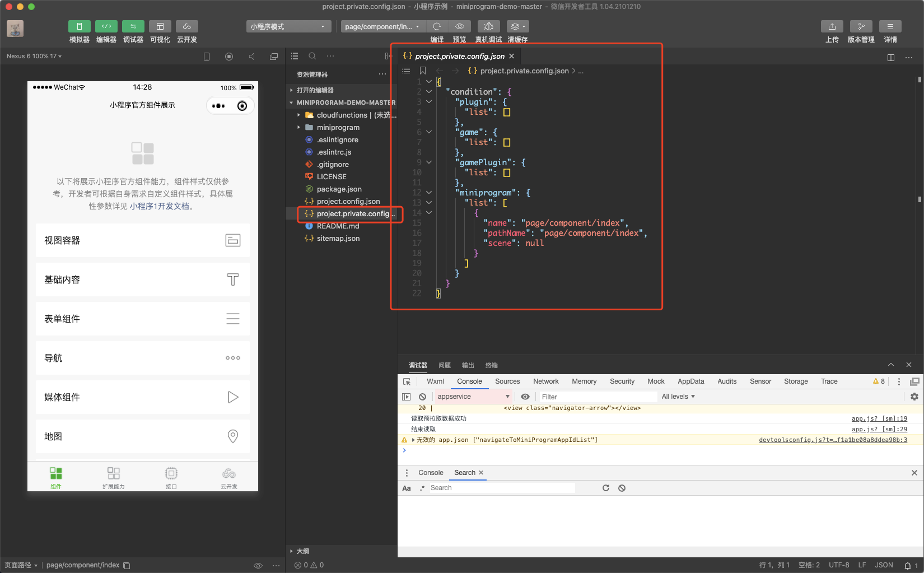Expand the cloudfunctions folder
924x573 pixels.
342,115
